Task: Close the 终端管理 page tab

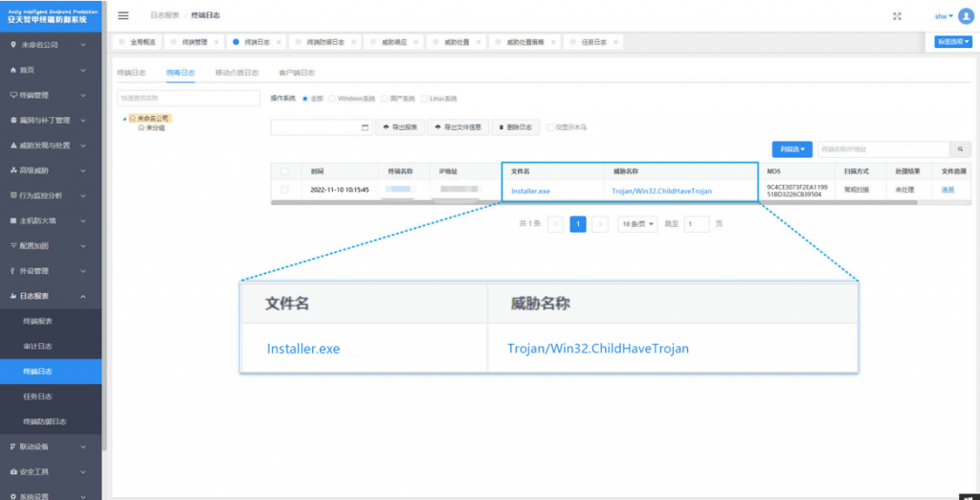Action: 215,42
